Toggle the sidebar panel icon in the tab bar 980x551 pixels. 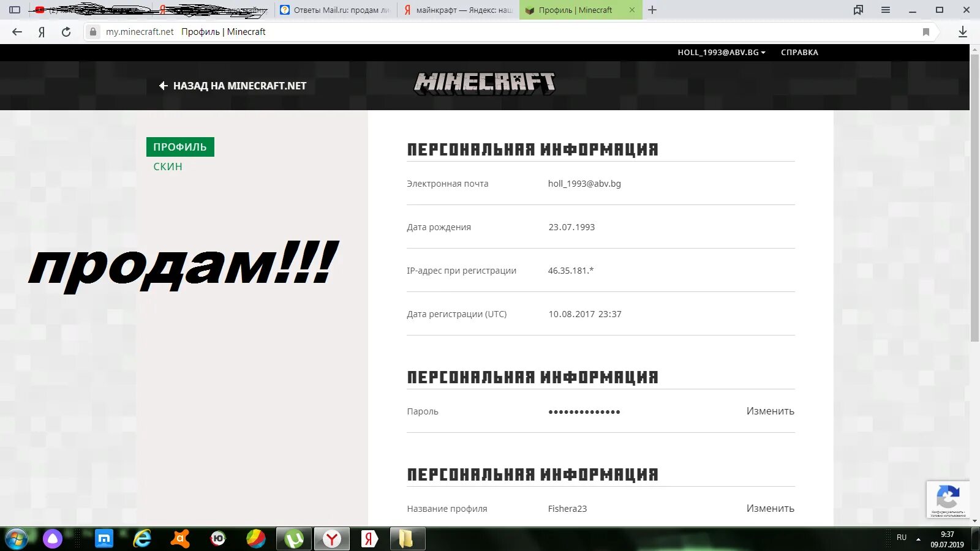click(15, 10)
